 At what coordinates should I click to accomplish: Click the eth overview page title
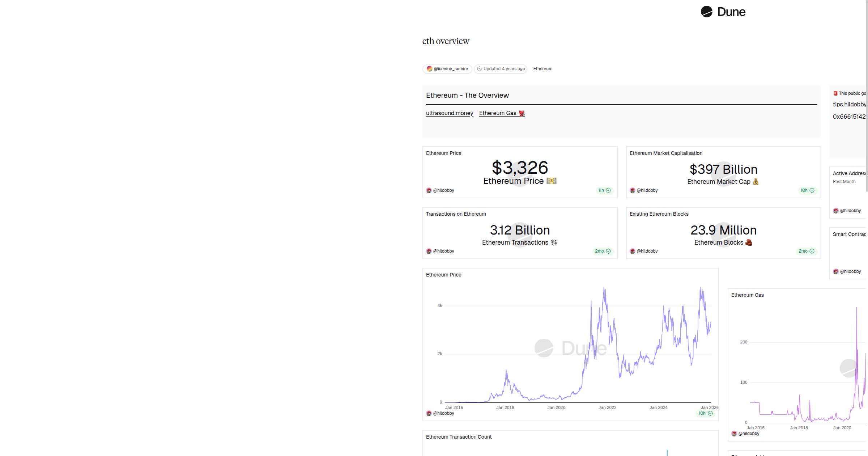(446, 41)
